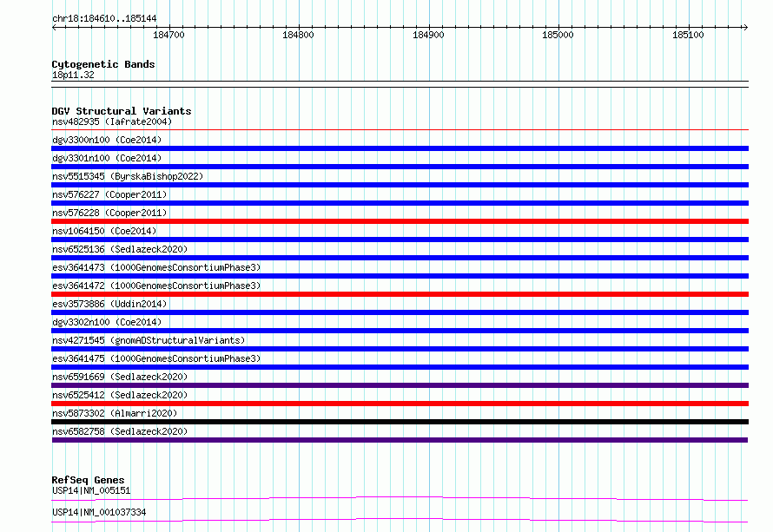Click the nsv4271545 (gnomADStructuralVariants) label
This screenshot has width=773, height=532.
pos(149,340)
